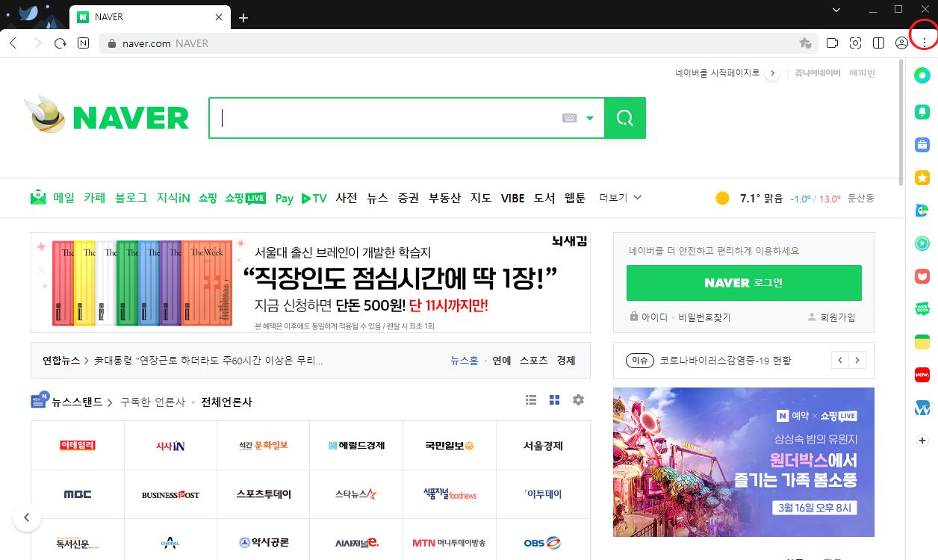This screenshot has height=560, width=938.
Task: Open the blue W sidebar app
Action: [x=922, y=408]
